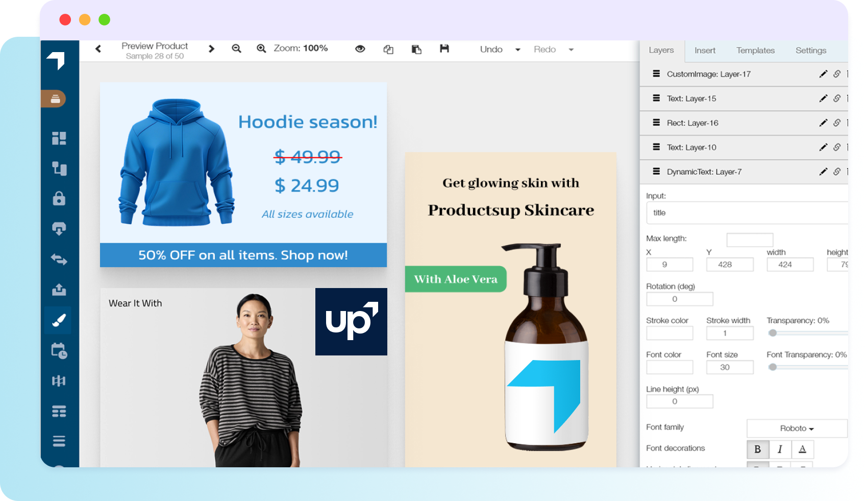Expand the Redo dropdown arrow
Viewport: 868px width, 501px height.
click(571, 50)
